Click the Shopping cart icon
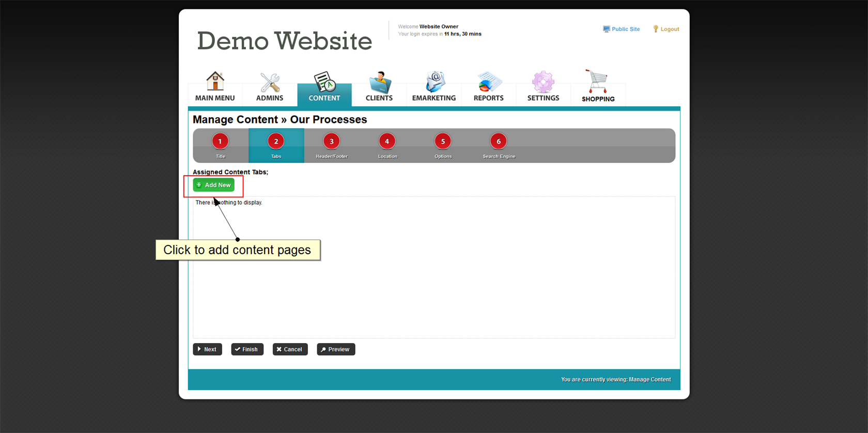Viewport: 868px width, 433px height. click(x=598, y=82)
